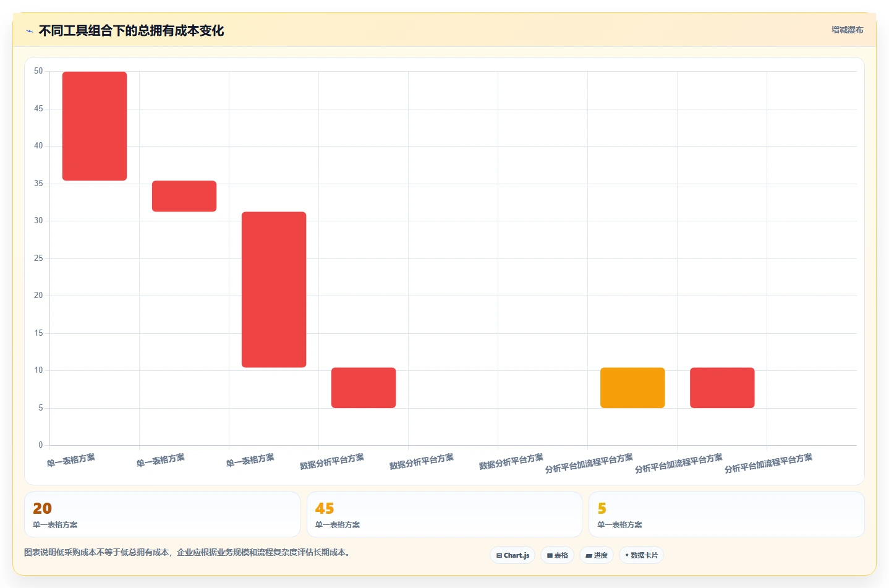889x588 pixels.
Task: Open the stat card showing value 20
Action: coord(162,514)
